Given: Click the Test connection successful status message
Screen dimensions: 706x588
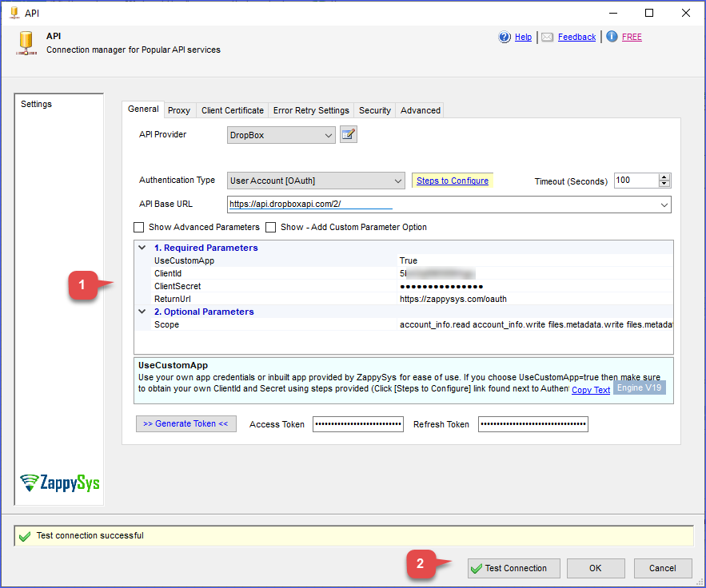Looking at the screenshot, I should [x=90, y=535].
